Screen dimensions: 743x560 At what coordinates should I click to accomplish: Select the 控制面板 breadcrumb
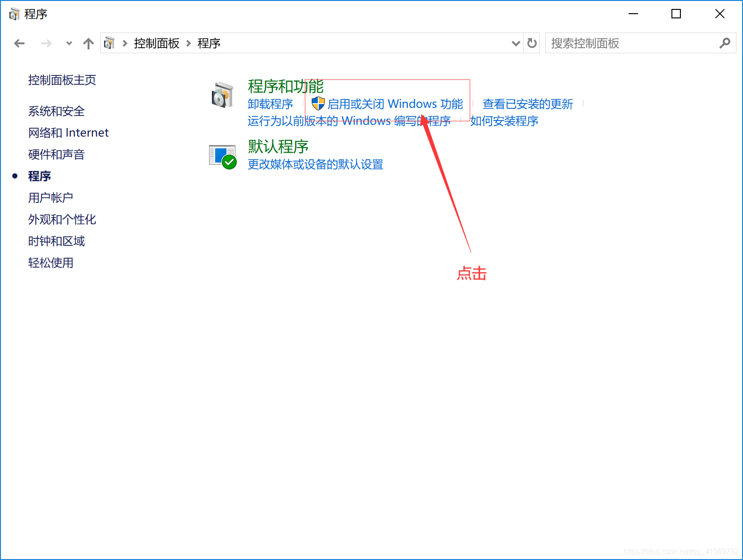pos(156,43)
